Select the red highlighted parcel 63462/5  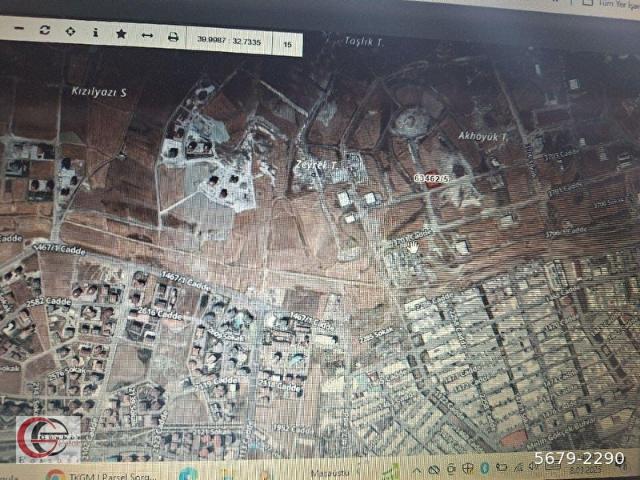(433, 181)
